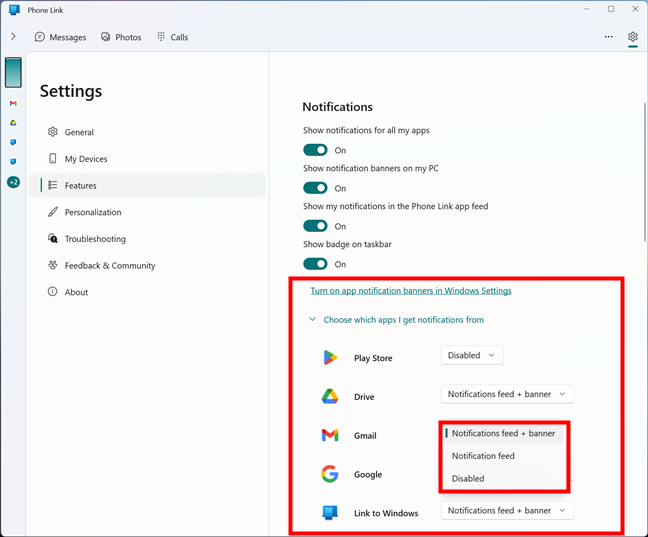Open the three-dot more options menu
The height and width of the screenshot is (537, 648).
(608, 37)
